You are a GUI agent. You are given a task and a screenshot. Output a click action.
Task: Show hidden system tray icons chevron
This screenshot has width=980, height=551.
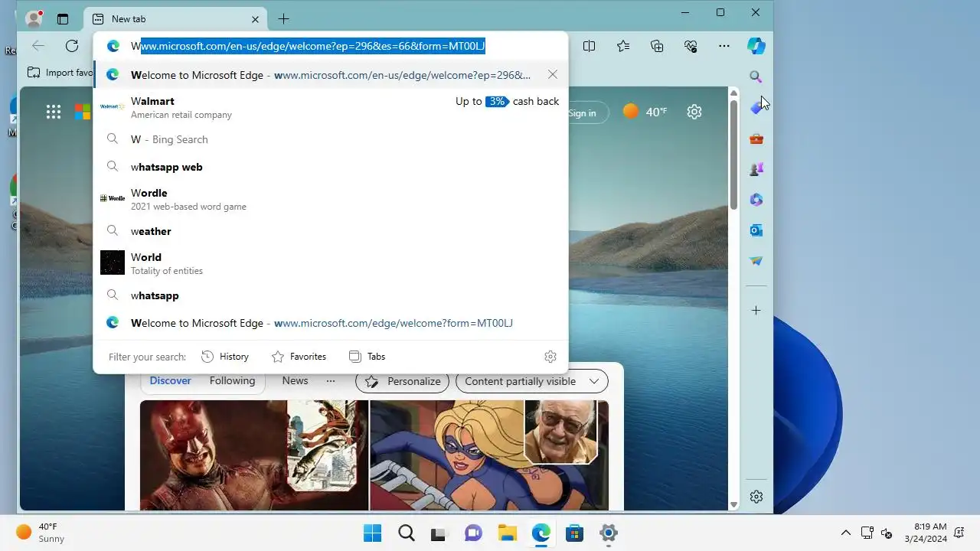pos(846,533)
